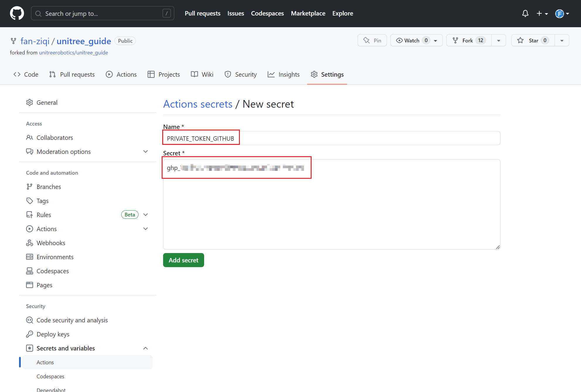
Task: Switch to the Wiki tab
Action: [202, 75]
